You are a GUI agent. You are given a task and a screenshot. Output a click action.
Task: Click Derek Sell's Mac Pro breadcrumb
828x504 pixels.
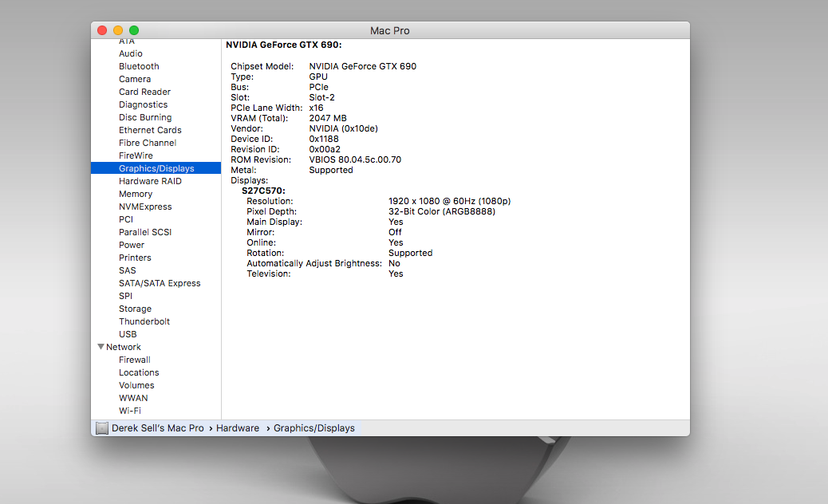tap(157, 428)
